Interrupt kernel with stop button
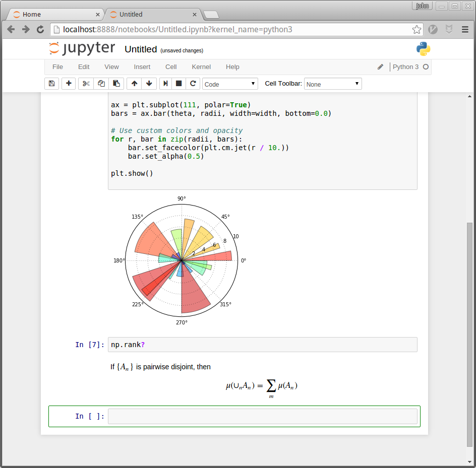 178,84
